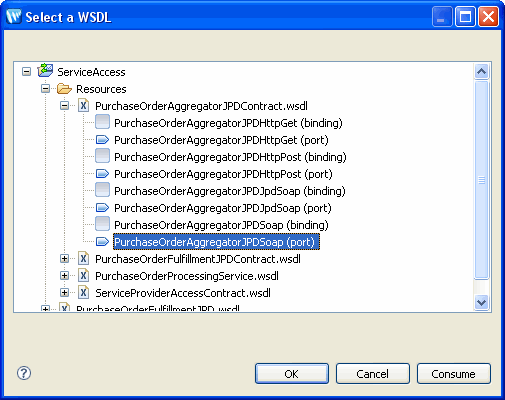Click the PurchaseOrderAggregatorJPDJpdSoap port icon
The image size is (505, 400).
coord(102,207)
